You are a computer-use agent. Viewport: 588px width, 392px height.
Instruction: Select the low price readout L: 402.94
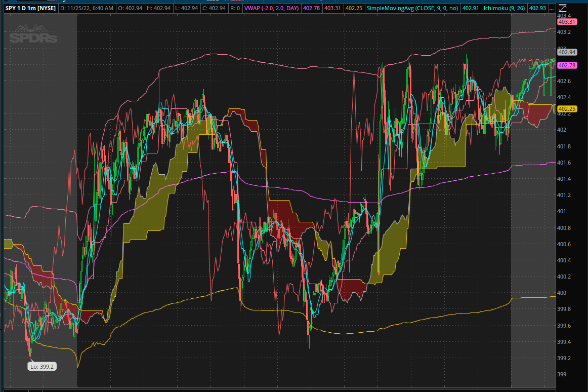186,8
